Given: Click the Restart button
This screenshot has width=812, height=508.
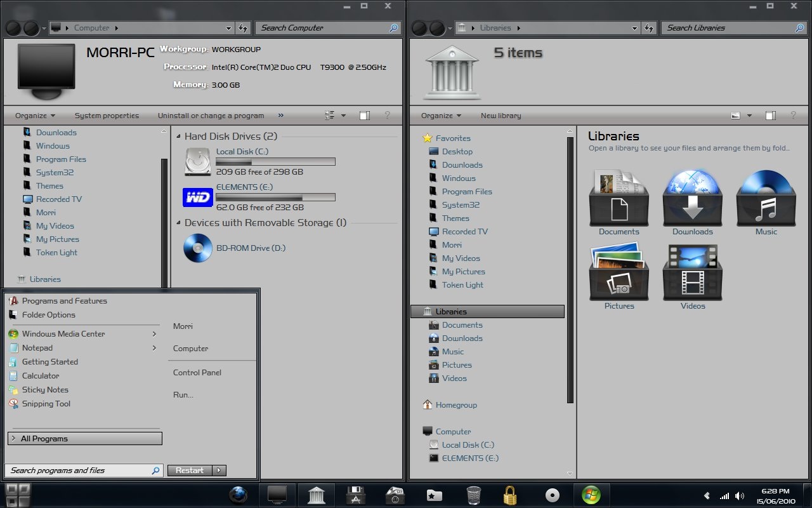Looking at the screenshot, I should [x=189, y=470].
